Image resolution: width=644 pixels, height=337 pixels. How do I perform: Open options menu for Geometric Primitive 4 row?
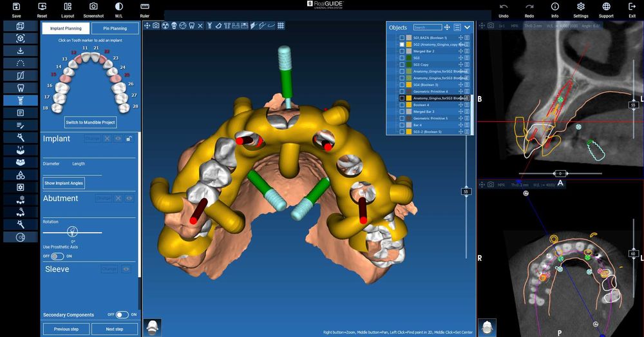[x=467, y=91]
